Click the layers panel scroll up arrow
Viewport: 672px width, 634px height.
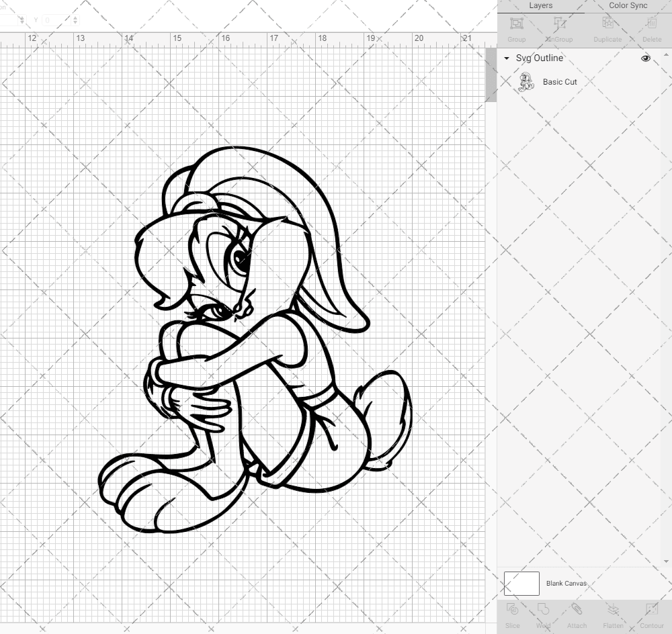(665, 55)
